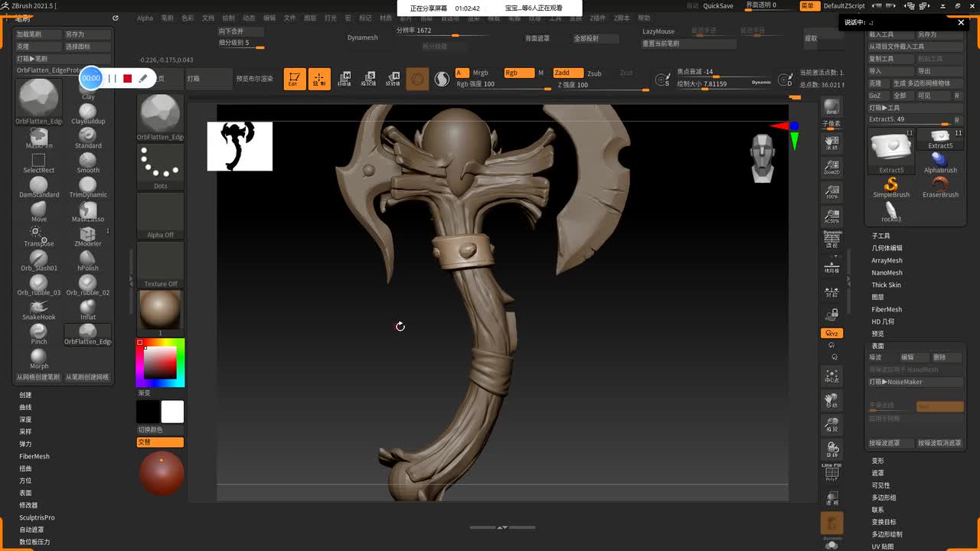Viewport: 980px width, 551px height.
Task: Expand the Thick Skin subpalette
Action: click(886, 285)
